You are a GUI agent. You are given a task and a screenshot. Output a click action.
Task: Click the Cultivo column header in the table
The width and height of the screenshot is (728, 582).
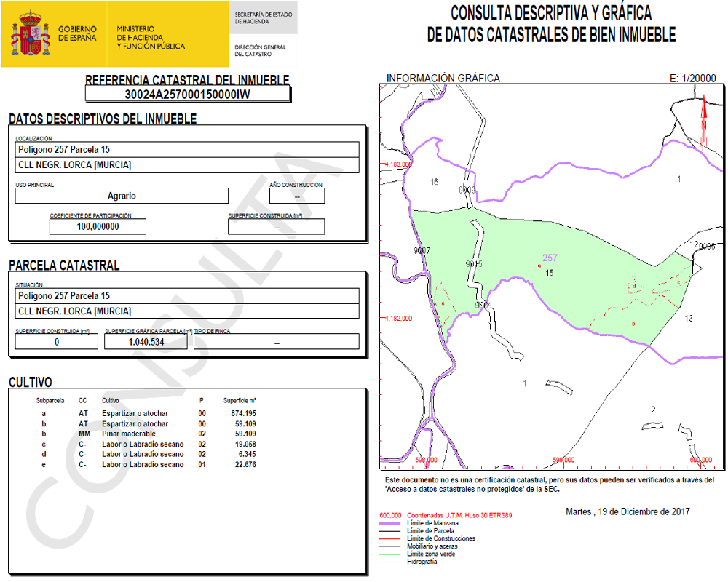111,401
